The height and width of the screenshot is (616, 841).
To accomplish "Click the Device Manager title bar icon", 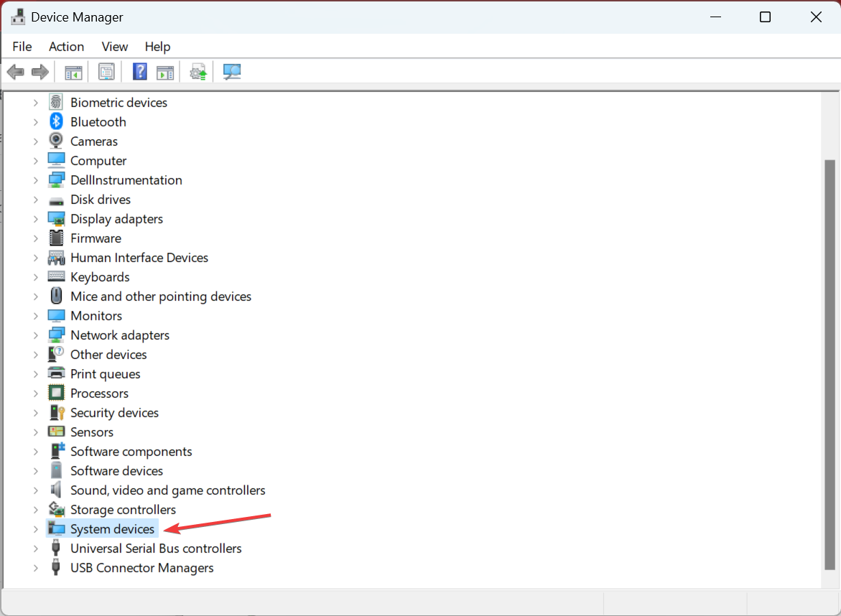I will 18,17.
